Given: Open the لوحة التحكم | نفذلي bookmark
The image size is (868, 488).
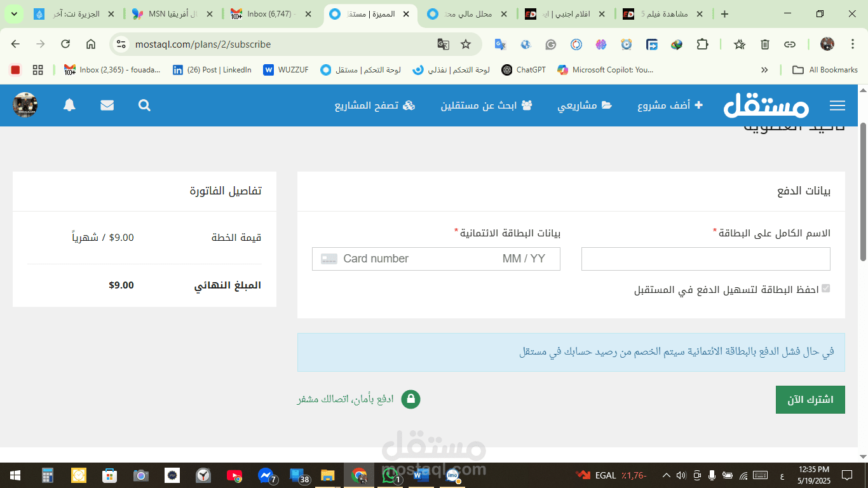Looking at the screenshot, I should click(451, 70).
